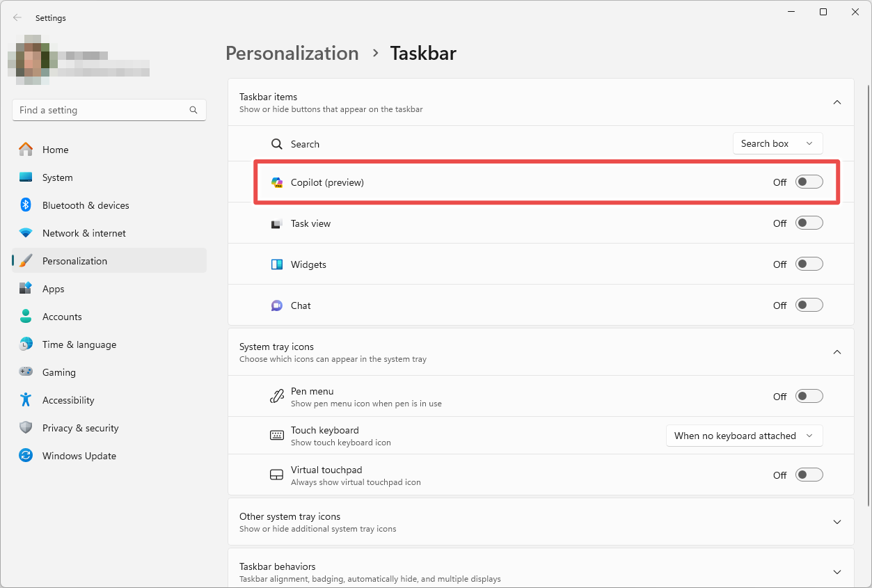Open Privacy & security settings
The width and height of the screenshot is (872, 588).
[109, 428]
